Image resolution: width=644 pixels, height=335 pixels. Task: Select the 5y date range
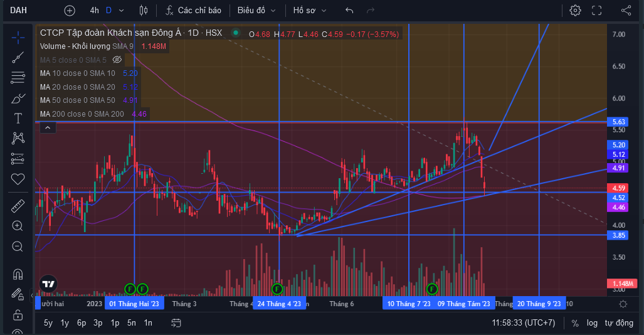coord(48,323)
